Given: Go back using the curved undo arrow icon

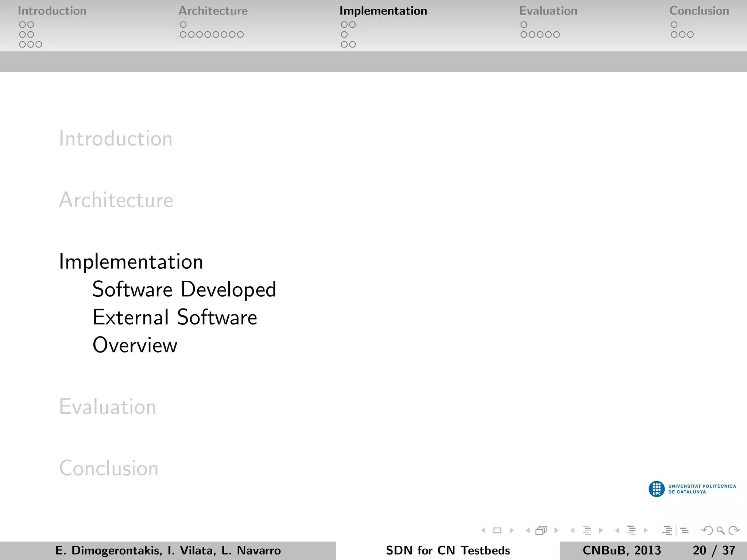Looking at the screenshot, I should coord(707,530).
